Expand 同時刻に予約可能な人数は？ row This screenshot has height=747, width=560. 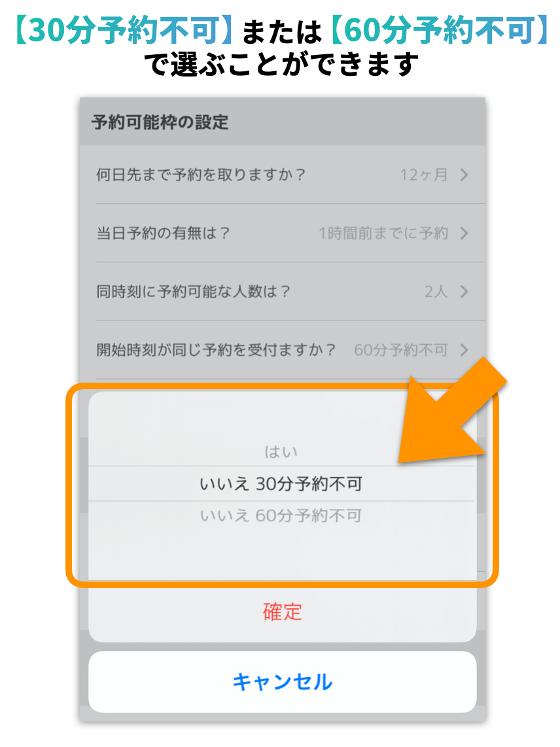click(x=283, y=292)
